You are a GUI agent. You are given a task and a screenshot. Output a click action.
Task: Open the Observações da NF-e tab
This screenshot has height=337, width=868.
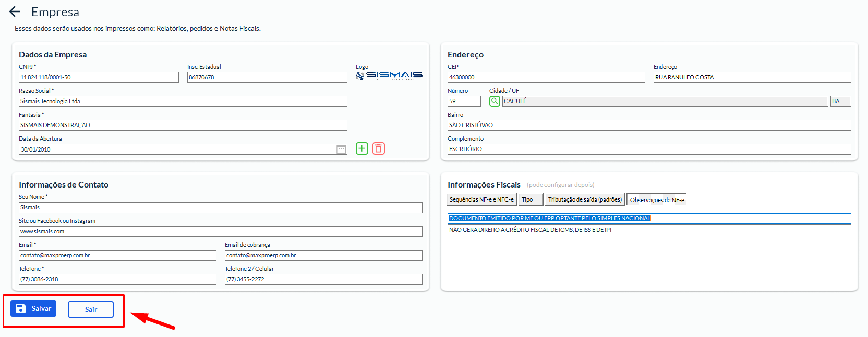[657, 199]
